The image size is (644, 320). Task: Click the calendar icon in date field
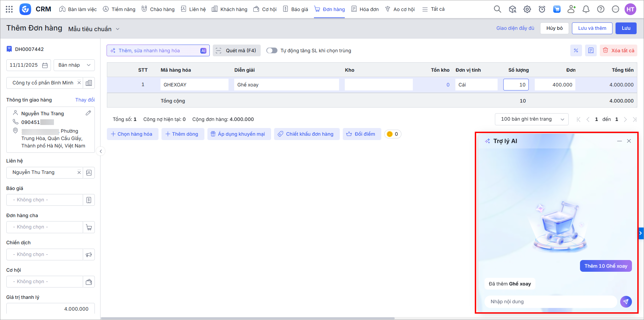click(45, 65)
